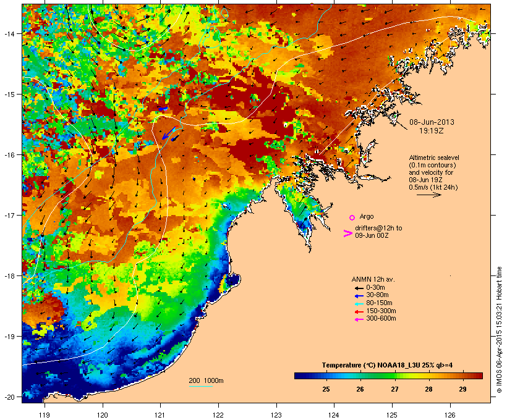Click the cyan 200m isobath legend line
This screenshot has width=507, height=420.
(x=200, y=386)
